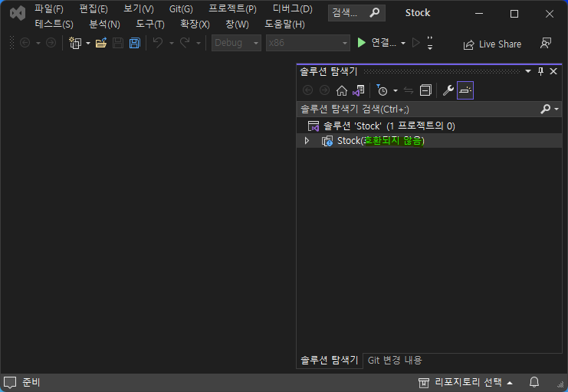Open the Redo history dropdown arrow
This screenshot has height=392, width=568.
point(199,44)
